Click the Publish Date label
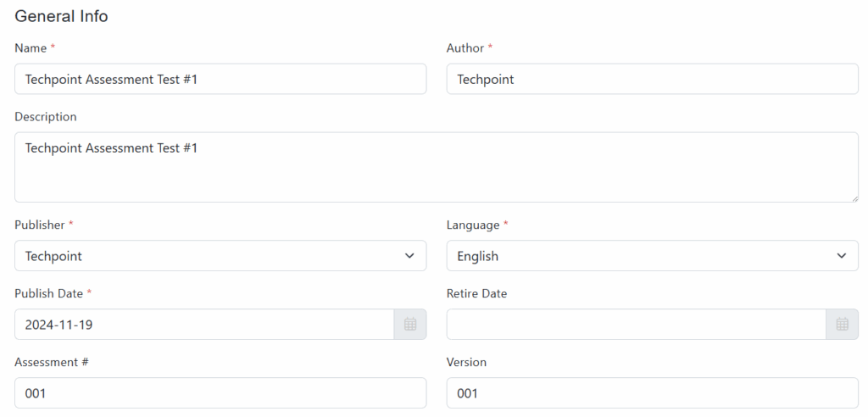Viewport: 868px width, 417px height. click(49, 293)
